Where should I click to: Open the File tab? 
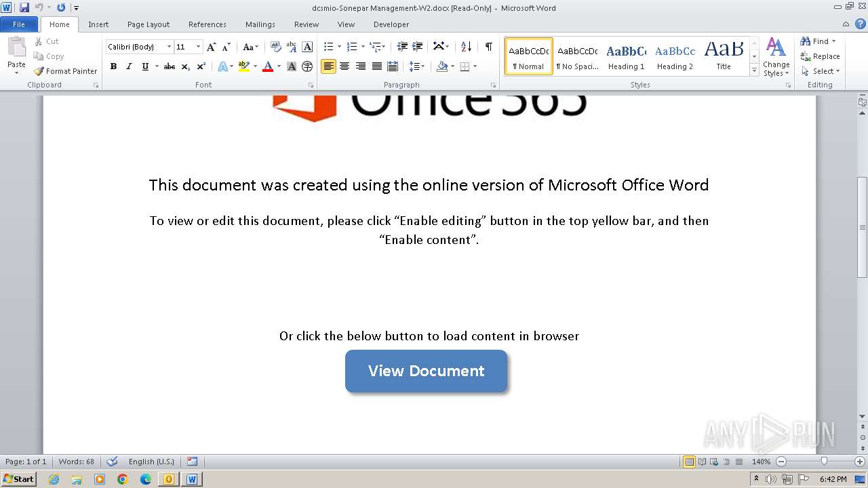pos(19,24)
